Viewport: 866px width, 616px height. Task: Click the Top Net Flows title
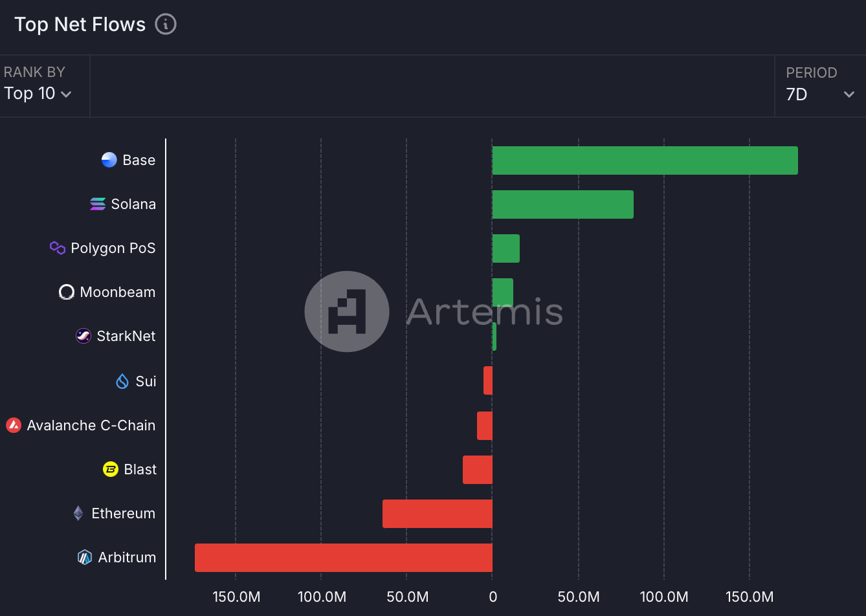80,25
